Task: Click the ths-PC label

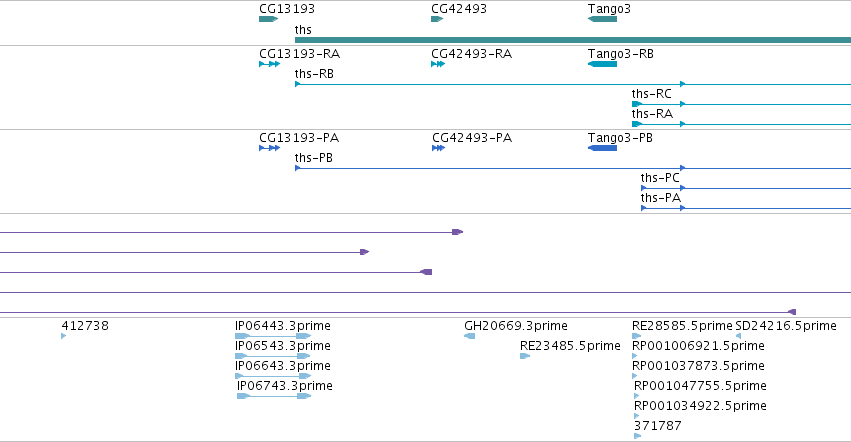Action: 660,178
